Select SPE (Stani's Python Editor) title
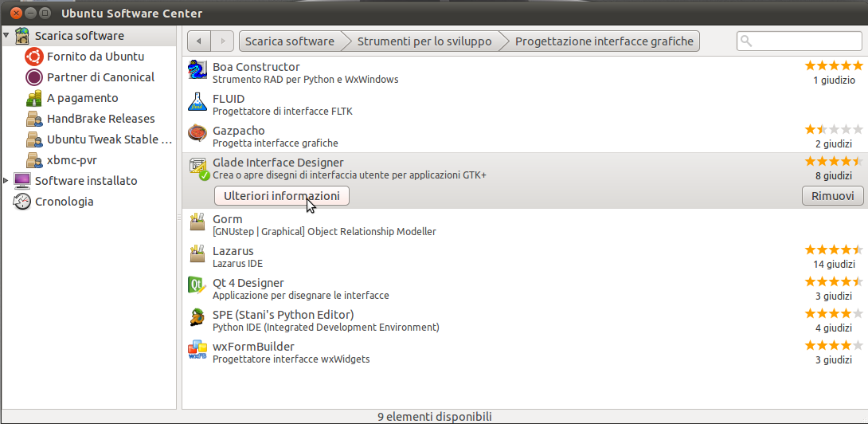868x424 pixels. 283,315
